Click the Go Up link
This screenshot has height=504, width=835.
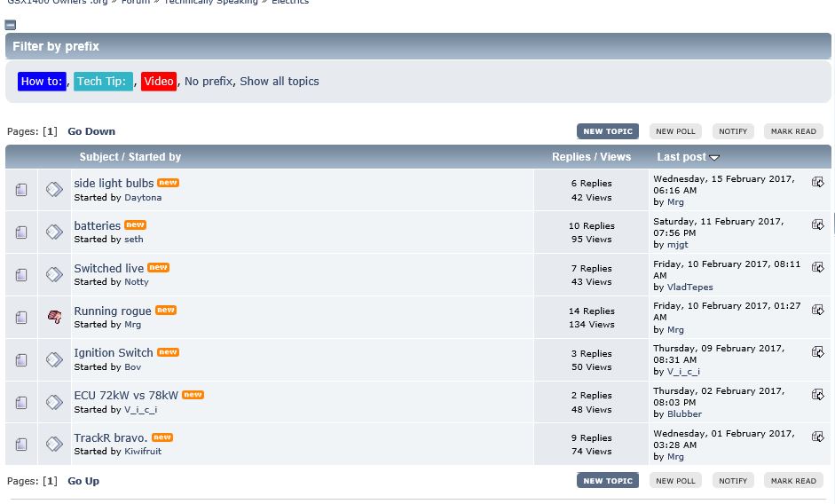pos(83,481)
